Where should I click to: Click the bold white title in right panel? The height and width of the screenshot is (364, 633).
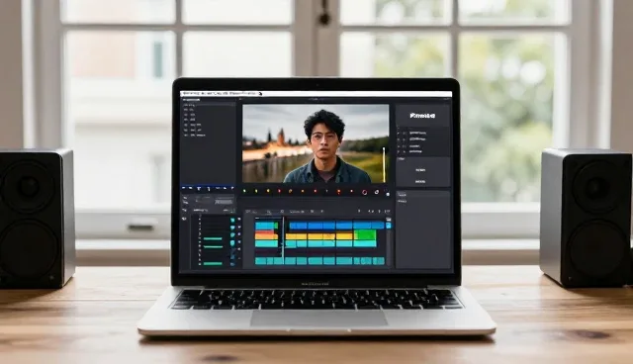click(x=422, y=116)
